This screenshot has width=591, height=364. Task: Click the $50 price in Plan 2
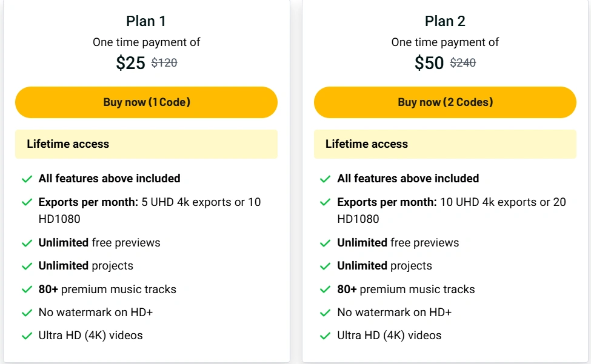pos(429,63)
